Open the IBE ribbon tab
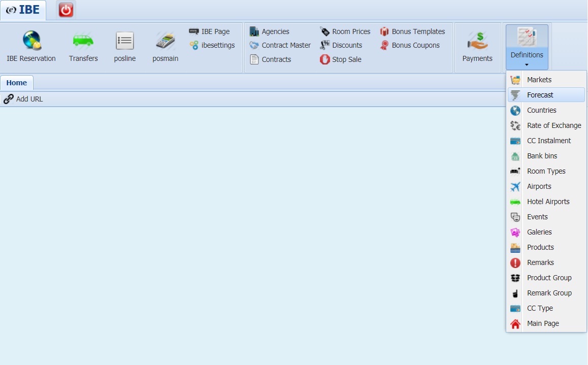Image resolution: width=588 pixels, height=365 pixels. click(23, 10)
